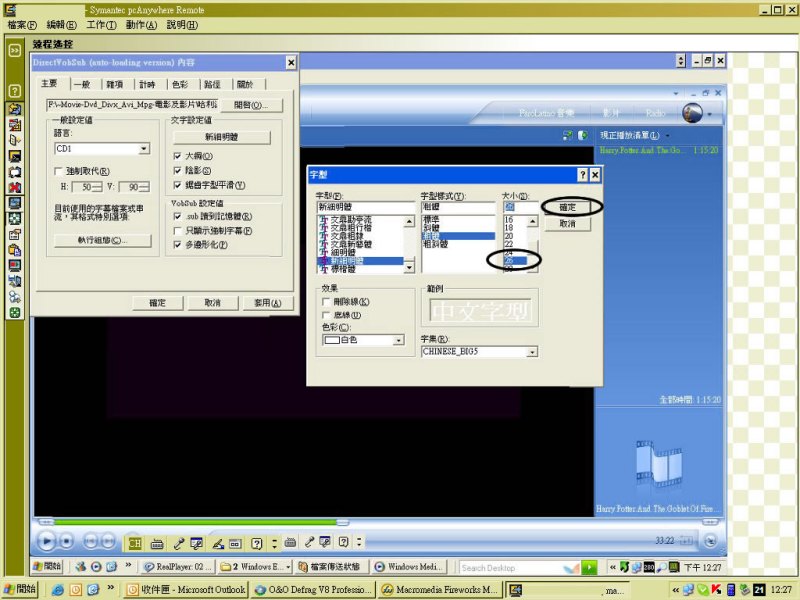800x600 pixels.
Task: Click 取消 in the font dialog
Action: pyautogui.click(x=567, y=224)
